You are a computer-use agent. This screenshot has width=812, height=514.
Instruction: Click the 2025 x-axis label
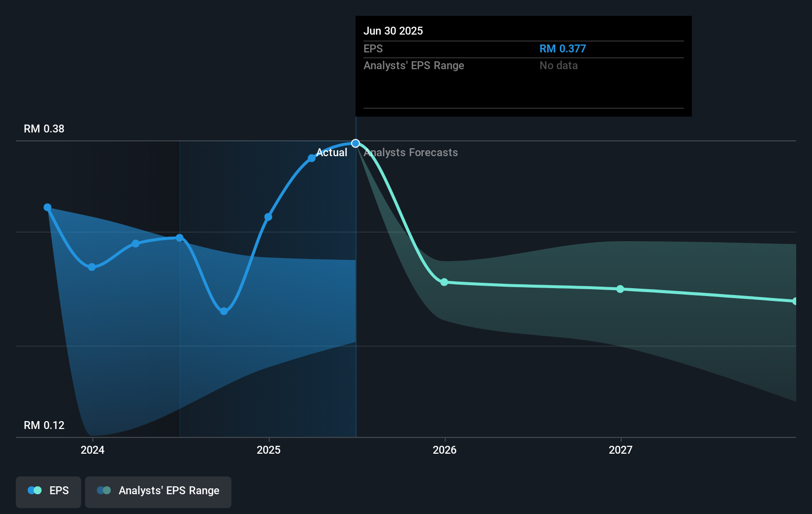269,450
